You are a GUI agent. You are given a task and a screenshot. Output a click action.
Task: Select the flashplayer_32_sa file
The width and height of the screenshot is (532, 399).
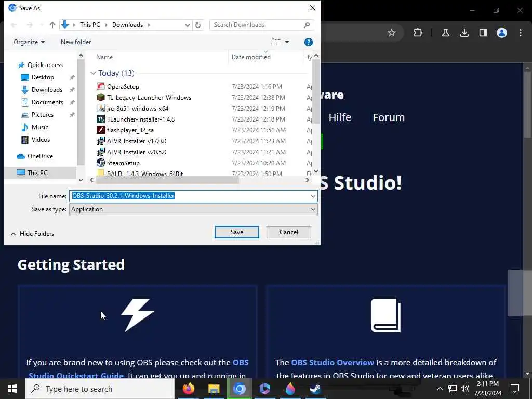(130, 130)
